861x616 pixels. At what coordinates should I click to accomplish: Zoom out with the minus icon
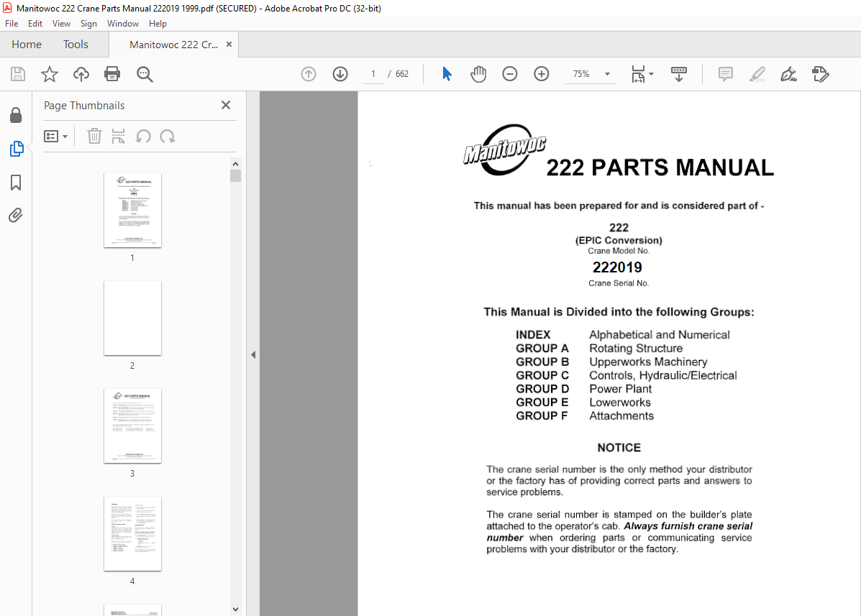click(509, 74)
